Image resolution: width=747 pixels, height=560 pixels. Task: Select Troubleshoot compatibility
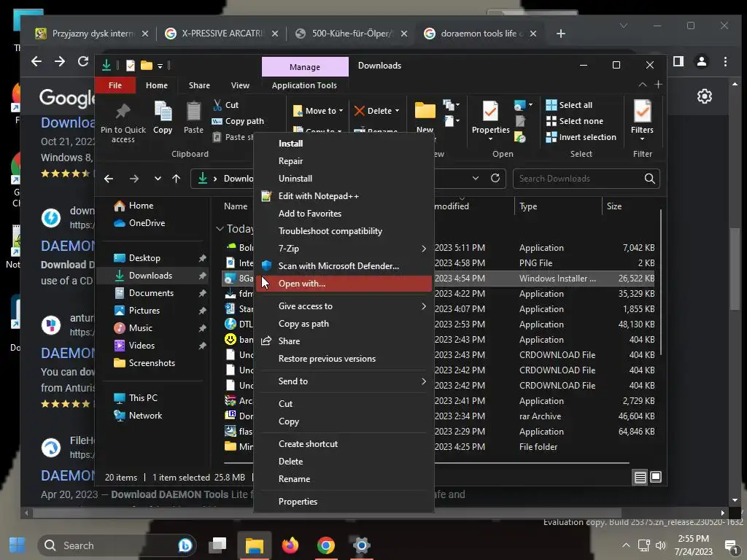click(344, 231)
